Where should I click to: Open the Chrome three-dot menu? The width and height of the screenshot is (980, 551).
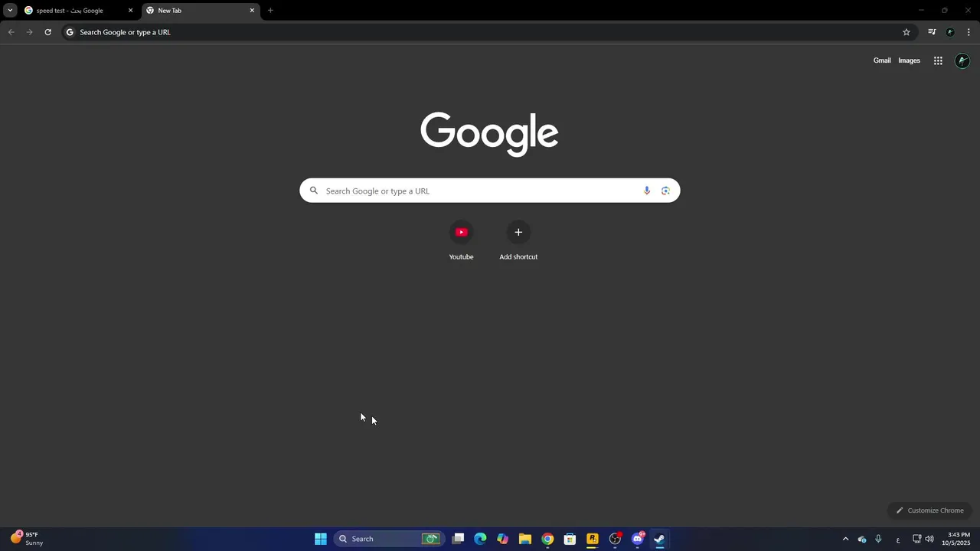click(969, 32)
